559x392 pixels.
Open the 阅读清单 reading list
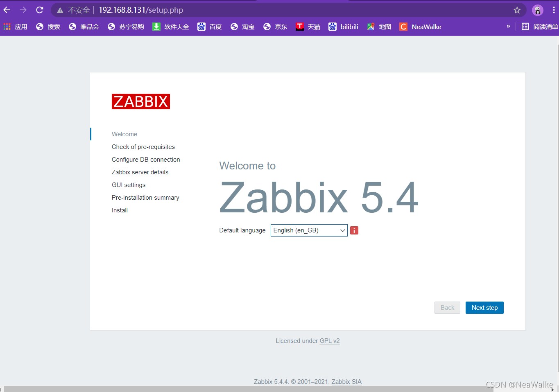coord(540,27)
